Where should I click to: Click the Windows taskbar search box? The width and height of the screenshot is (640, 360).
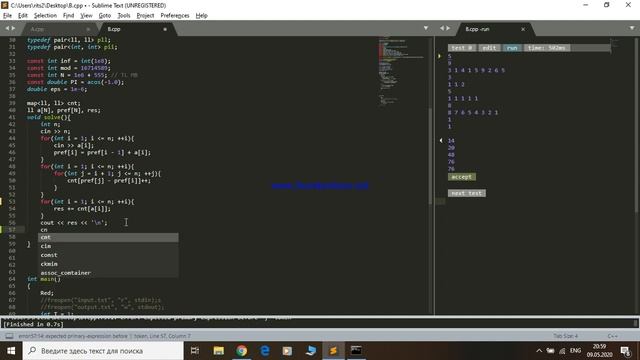[x=103, y=351]
